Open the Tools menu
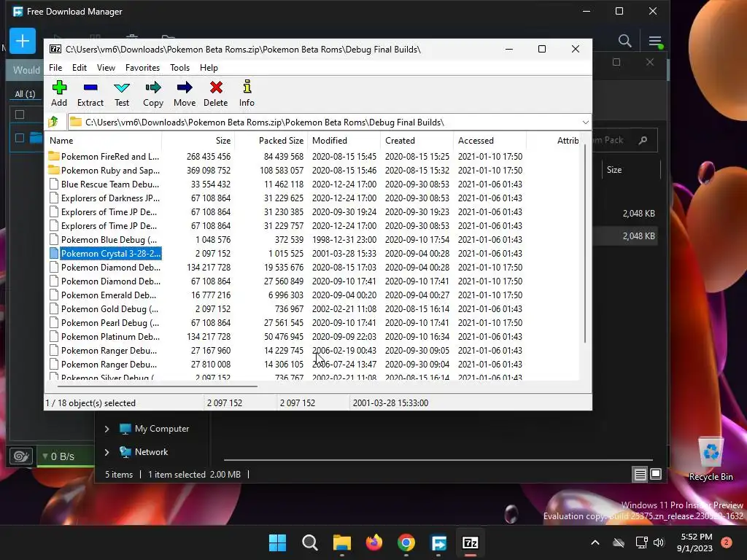 pos(179,68)
